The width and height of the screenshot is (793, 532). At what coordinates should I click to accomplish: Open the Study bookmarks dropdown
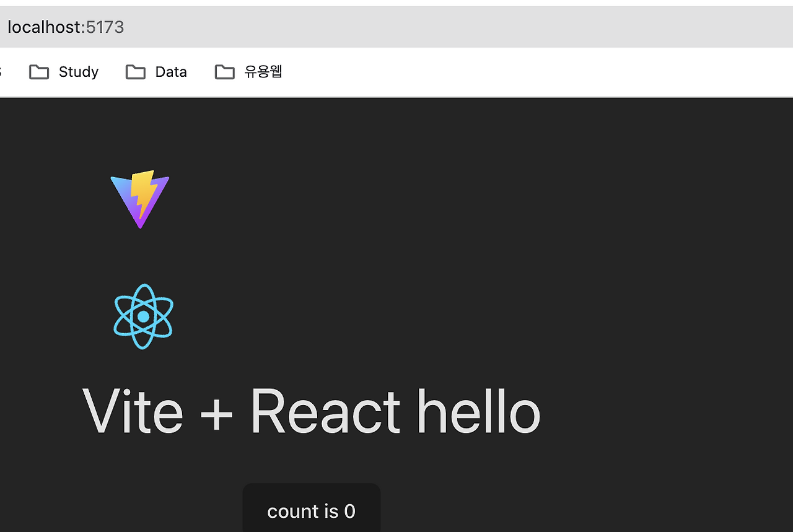[x=64, y=72]
